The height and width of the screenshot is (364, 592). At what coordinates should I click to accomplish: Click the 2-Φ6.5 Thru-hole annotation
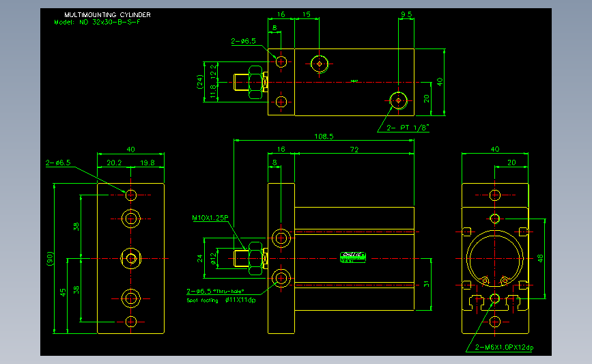click(215, 291)
